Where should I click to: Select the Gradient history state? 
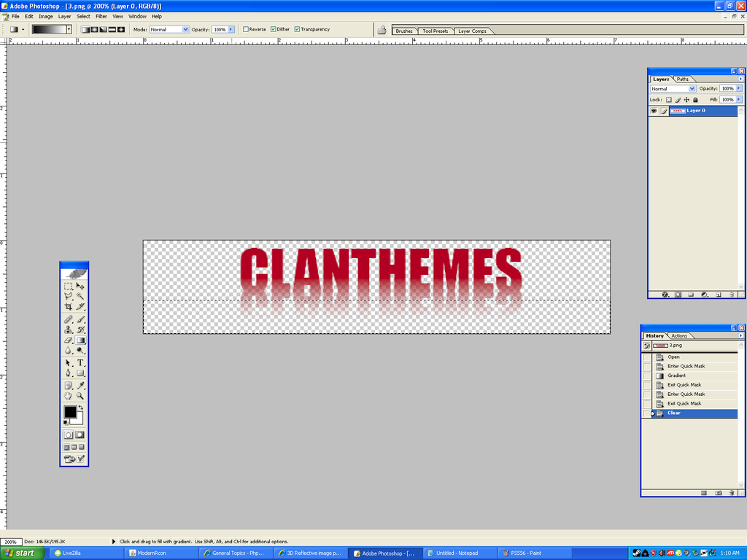690,376
